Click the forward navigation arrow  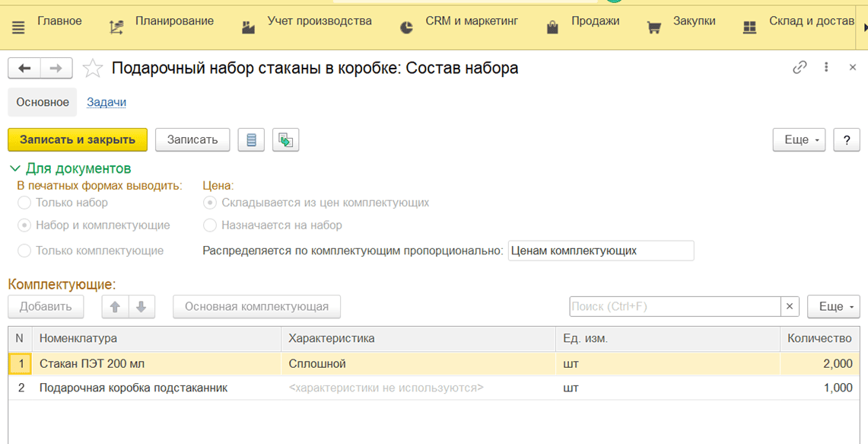pos(56,69)
